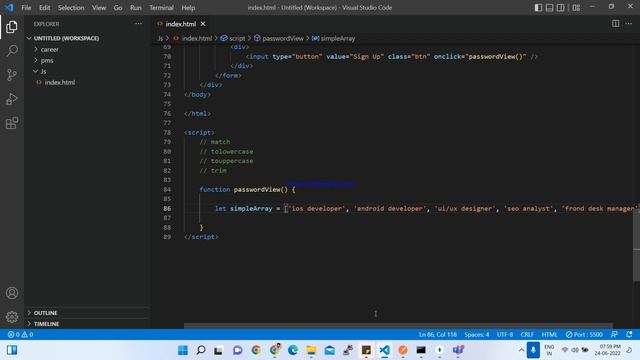This screenshot has height=360, width=640.
Task: Click the feedback icon in status bar
Action: click(614, 334)
